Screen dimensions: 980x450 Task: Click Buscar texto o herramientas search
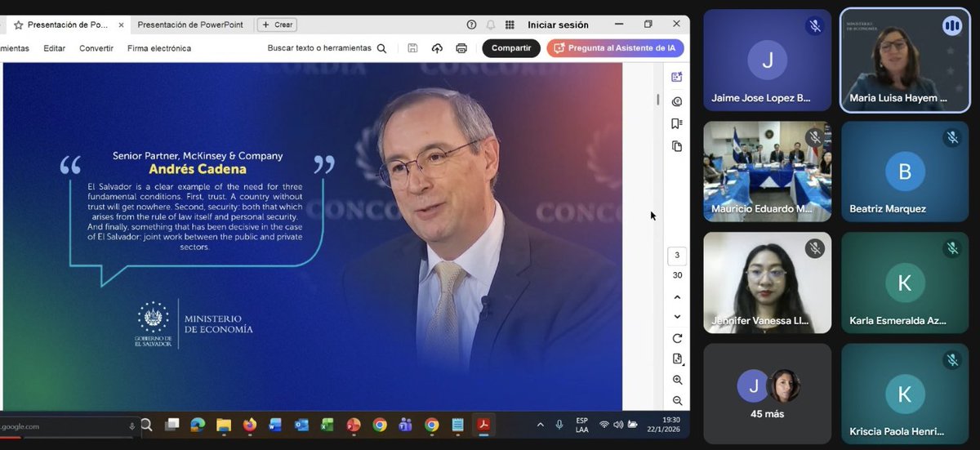tap(327, 48)
